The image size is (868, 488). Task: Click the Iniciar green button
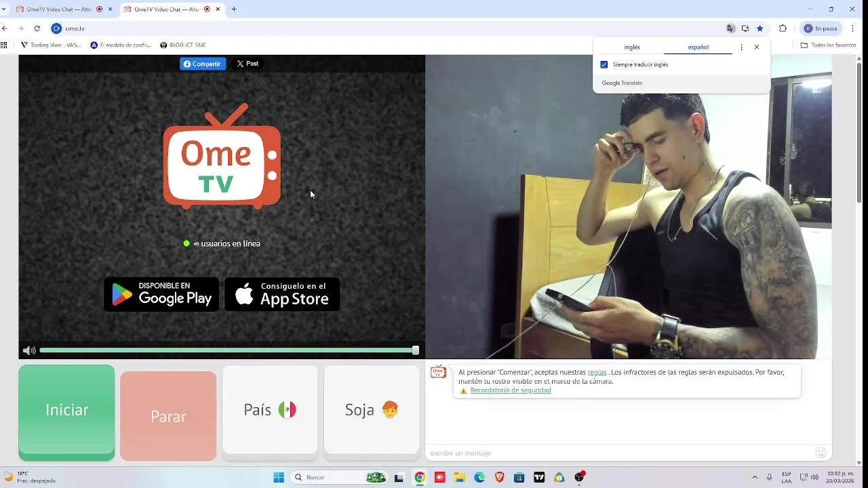(x=66, y=412)
